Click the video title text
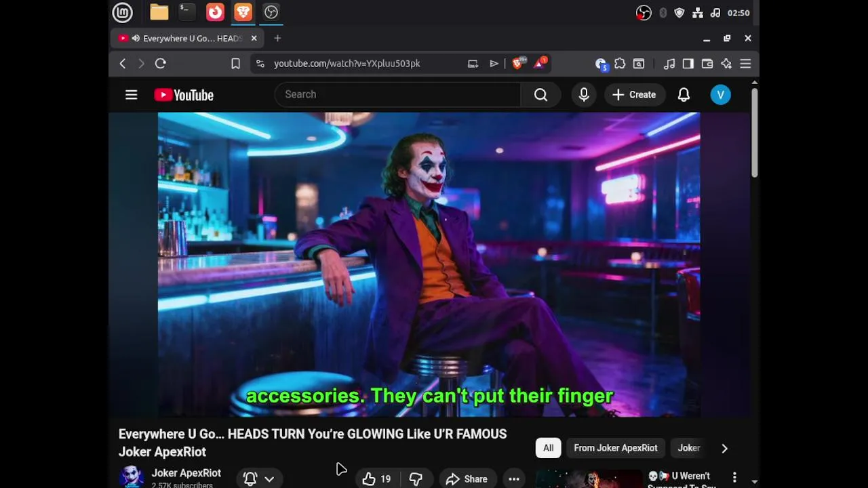This screenshot has width=868, height=488. click(313, 443)
